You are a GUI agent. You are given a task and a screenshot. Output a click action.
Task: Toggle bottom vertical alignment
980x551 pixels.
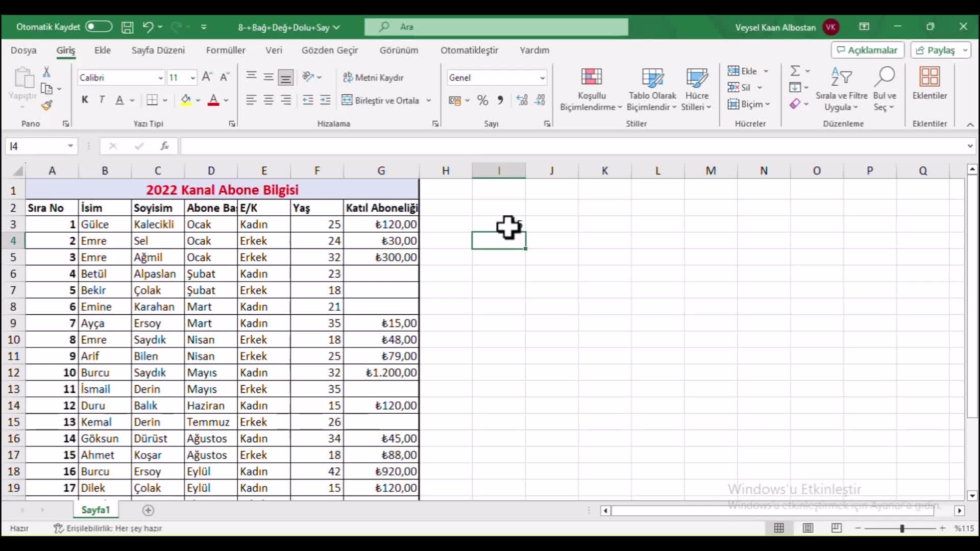[x=286, y=77]
